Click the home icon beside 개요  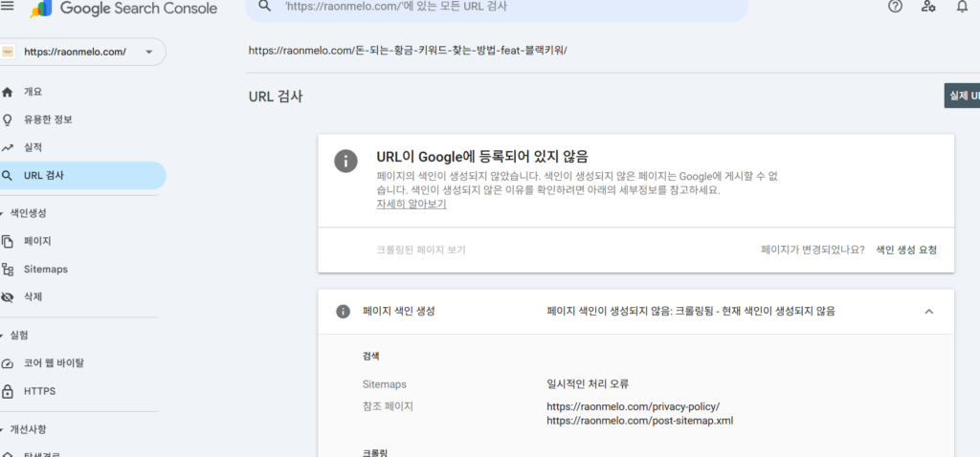pyautogui.click(x=8, y=92)
